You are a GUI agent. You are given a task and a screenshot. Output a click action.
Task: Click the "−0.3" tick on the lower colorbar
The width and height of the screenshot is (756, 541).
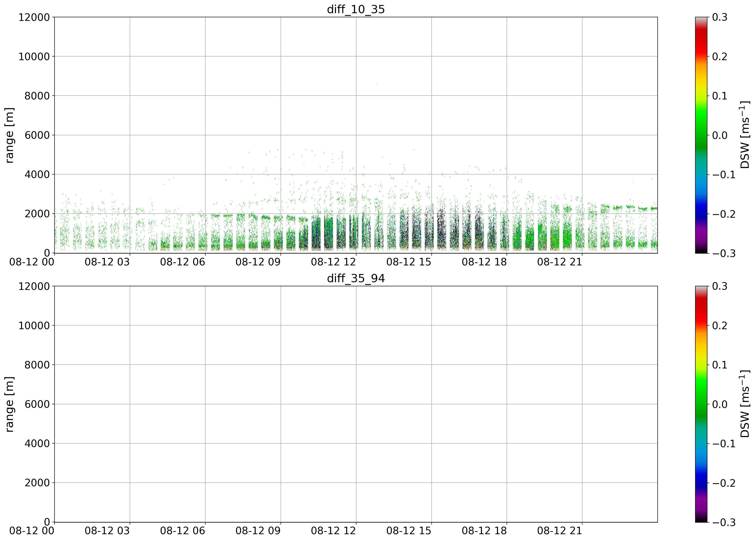click(724, 522)
